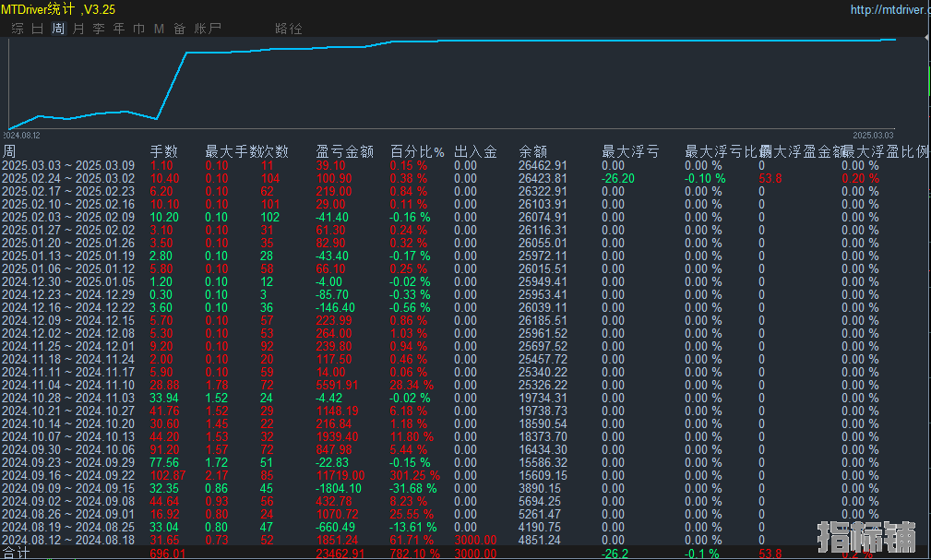Click the lots value 102.87

(168, 476)
